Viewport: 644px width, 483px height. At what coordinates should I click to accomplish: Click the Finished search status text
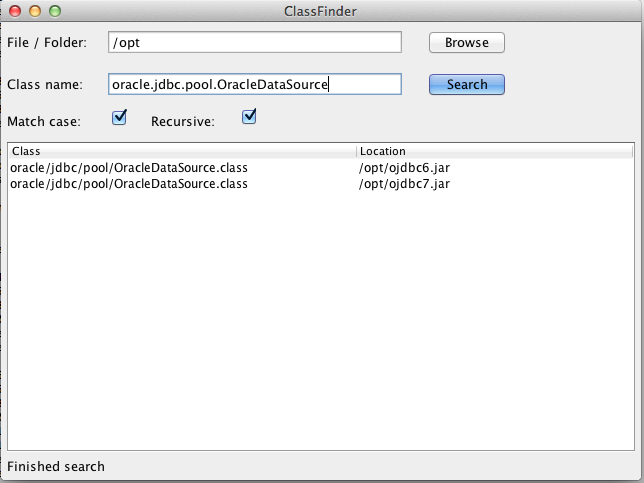(x=56, y=467)
